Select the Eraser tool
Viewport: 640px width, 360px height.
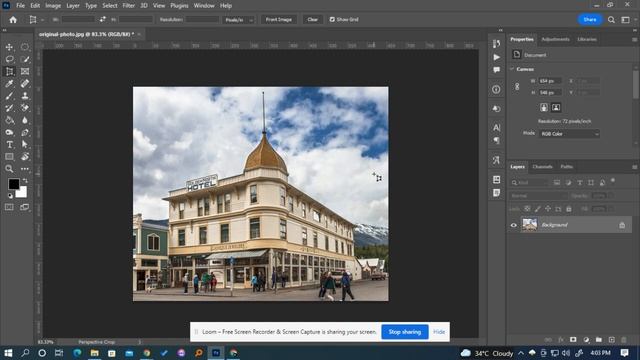[x=25, y=108]
